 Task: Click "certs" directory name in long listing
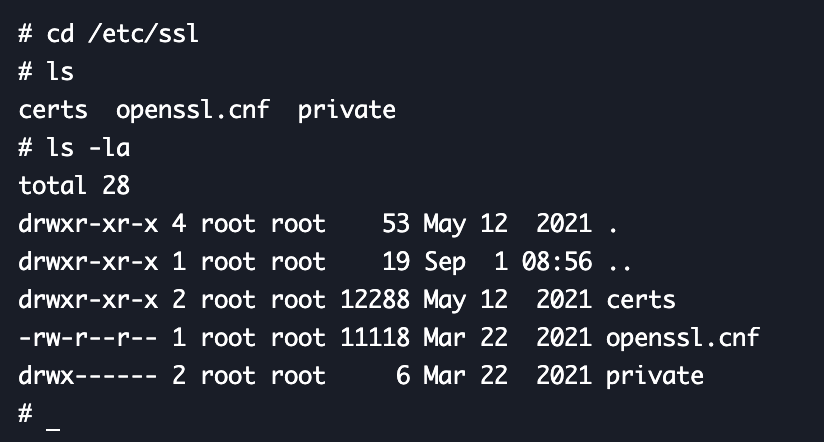pos(641,300)
